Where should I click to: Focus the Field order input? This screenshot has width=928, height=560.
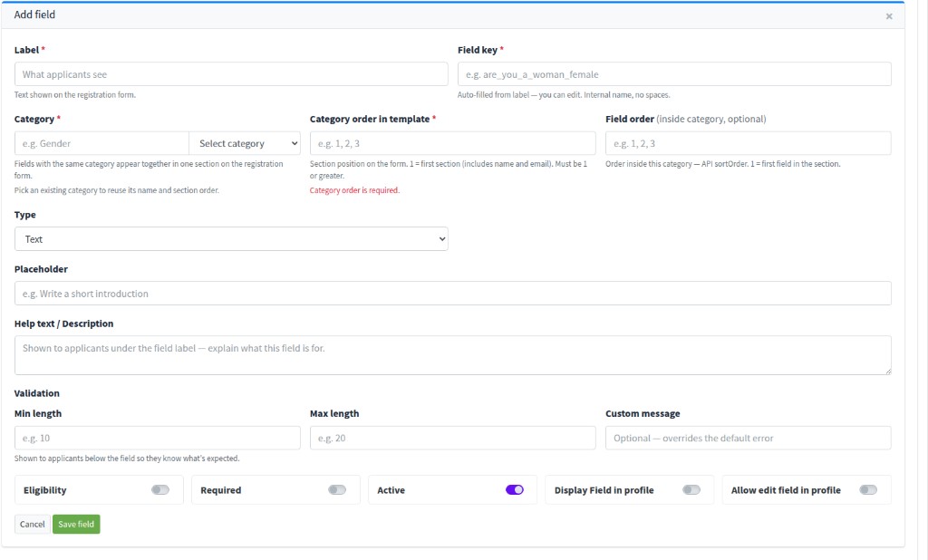click(x=748, y=143)
